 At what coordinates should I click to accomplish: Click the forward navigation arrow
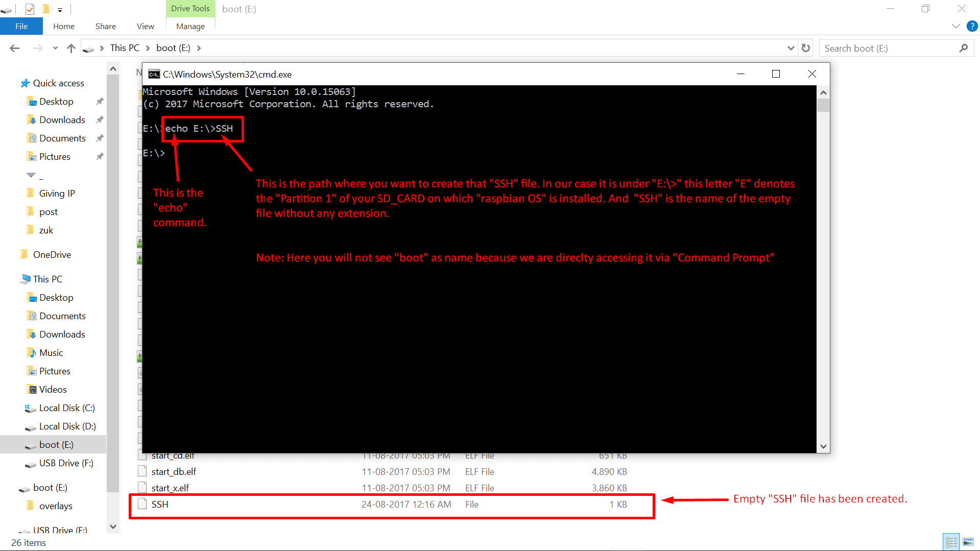click(38, 48)
